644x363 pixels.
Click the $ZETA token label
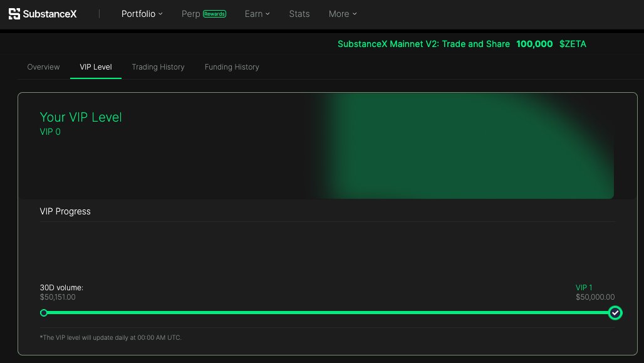pyautogui.click(x=573, y=44)
